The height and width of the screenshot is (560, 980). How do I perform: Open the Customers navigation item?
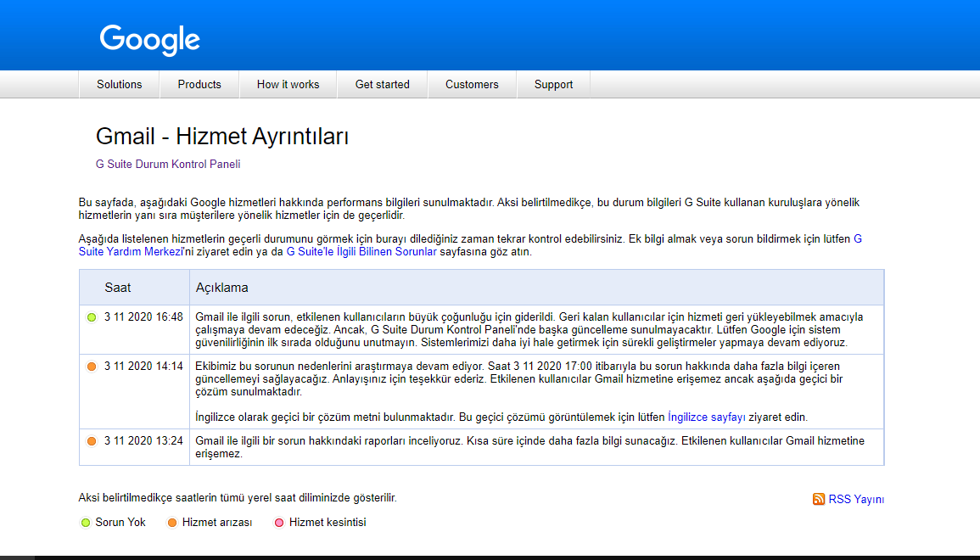[x=472, y=85]
